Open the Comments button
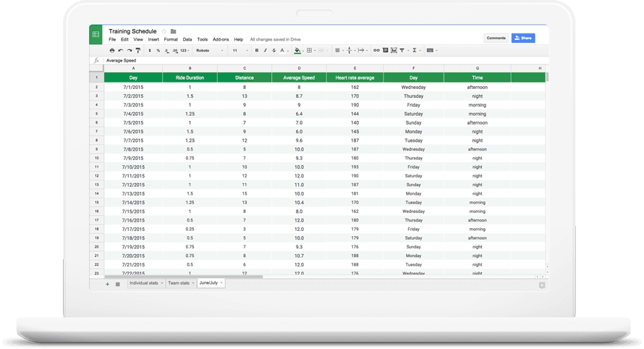Image resolution: width=644 pixels, height=349 pixels. pos(496,38)
